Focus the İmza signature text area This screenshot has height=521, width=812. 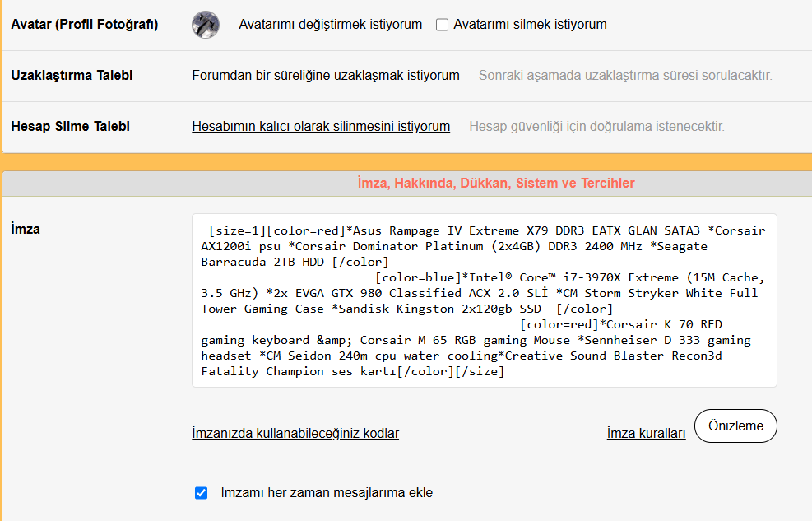(485, 300)
